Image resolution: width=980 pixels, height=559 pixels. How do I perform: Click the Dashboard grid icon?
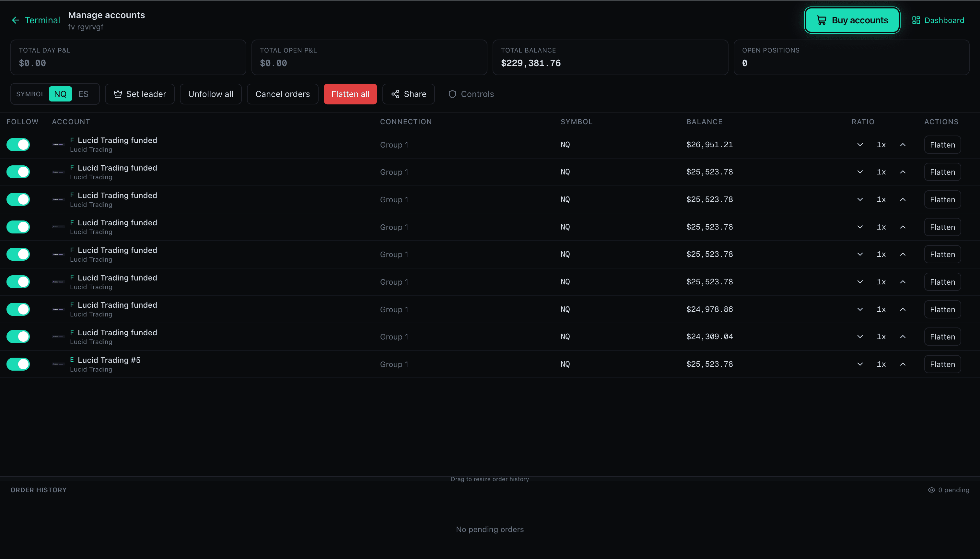(916, 20)
